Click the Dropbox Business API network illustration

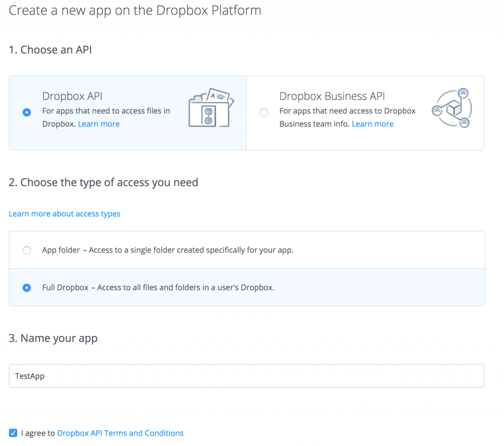coord(452,108)
